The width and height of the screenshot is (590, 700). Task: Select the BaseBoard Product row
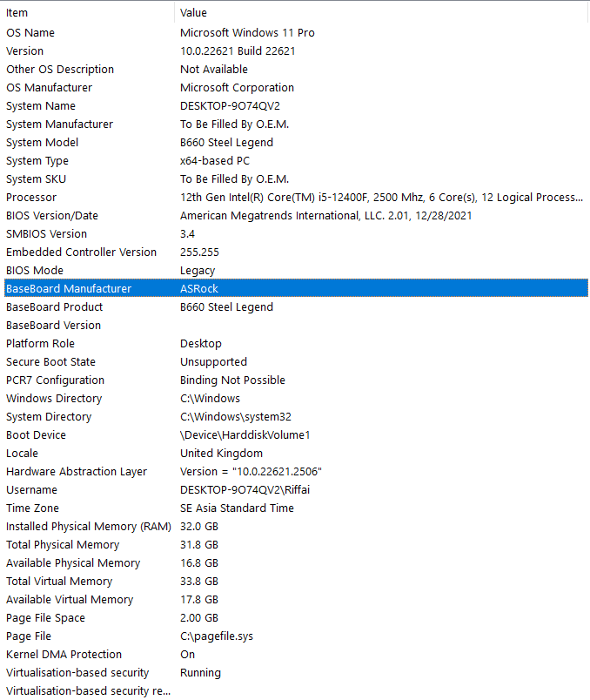296,307
